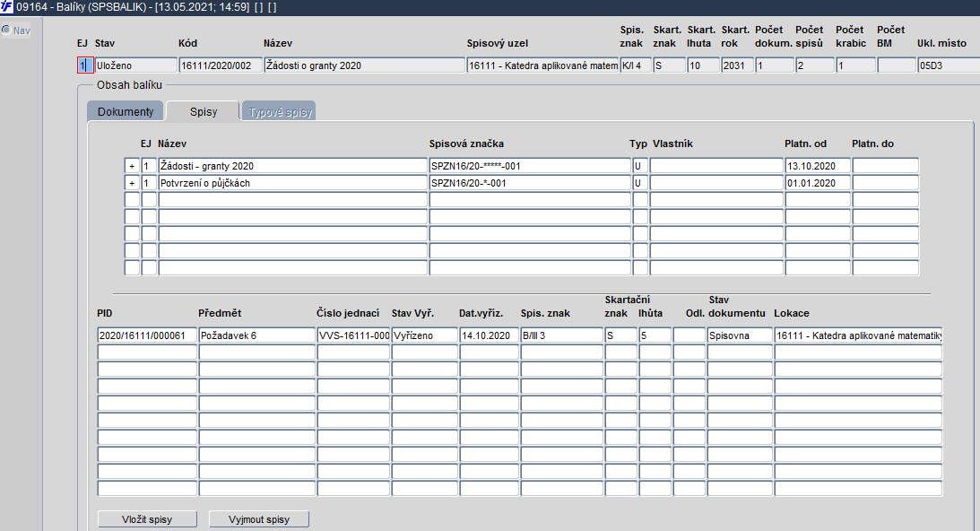Click the Spisový uzel field 16111 - Katedra
Image resolution: width=980 pixels, height=531 pixels.
542,65
